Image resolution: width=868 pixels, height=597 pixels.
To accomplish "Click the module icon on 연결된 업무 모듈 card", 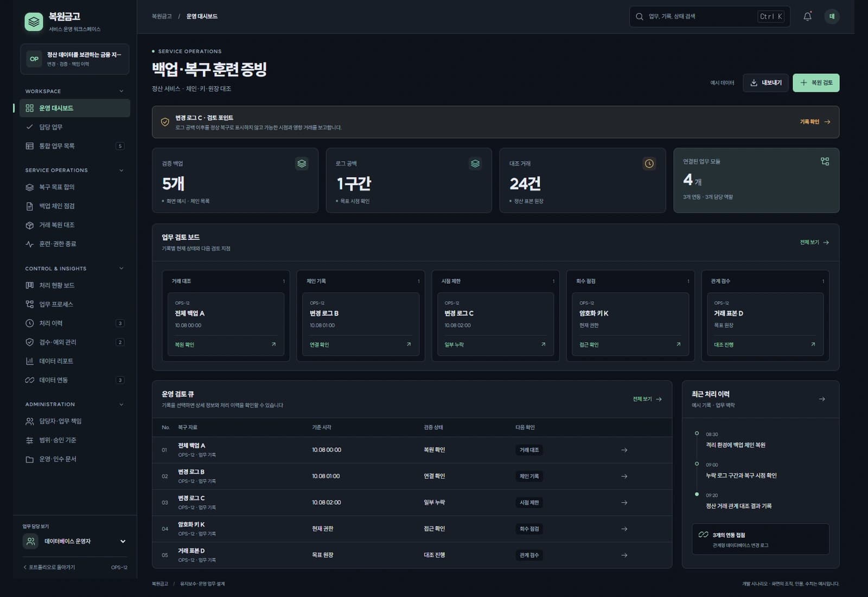I will 825,161.
